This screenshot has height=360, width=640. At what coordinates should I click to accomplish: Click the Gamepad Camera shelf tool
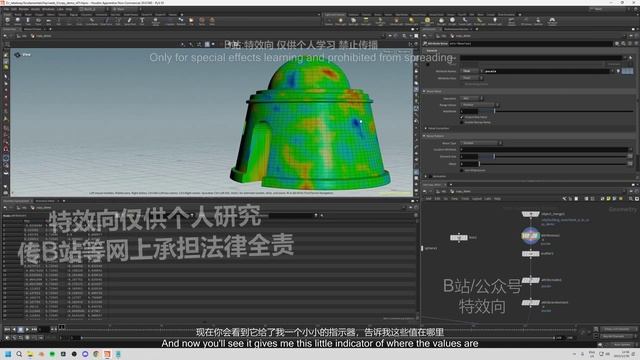(x=552, y=21)
